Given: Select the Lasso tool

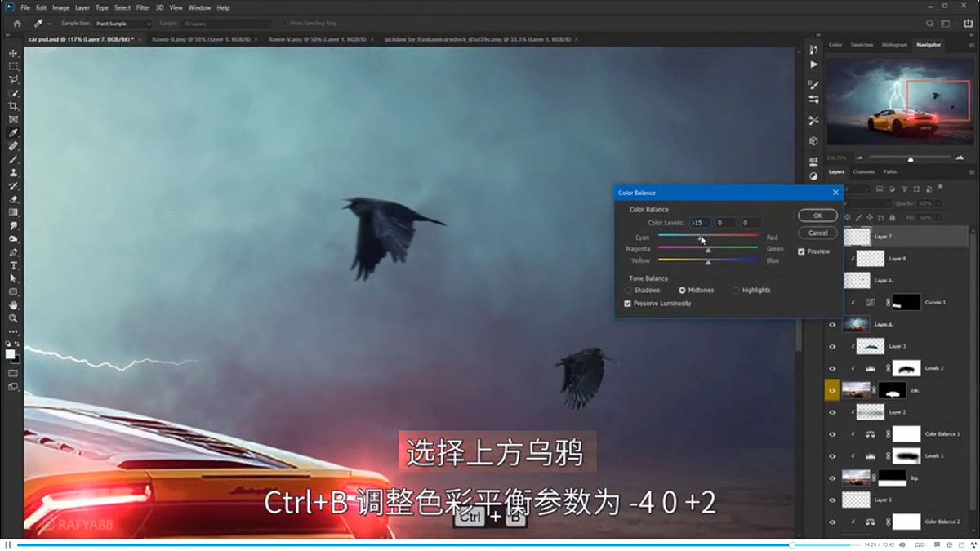Looking at the screenshot, I should [12, 78].
